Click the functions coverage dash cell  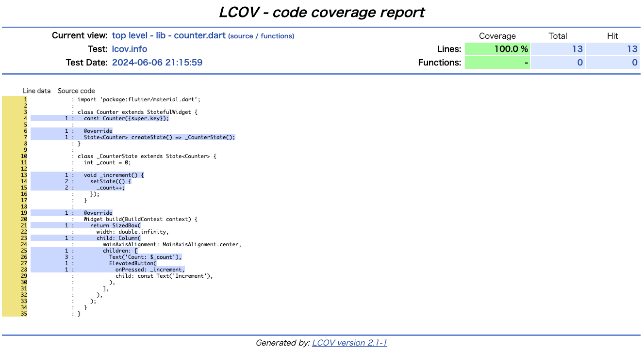coord(497,63)
